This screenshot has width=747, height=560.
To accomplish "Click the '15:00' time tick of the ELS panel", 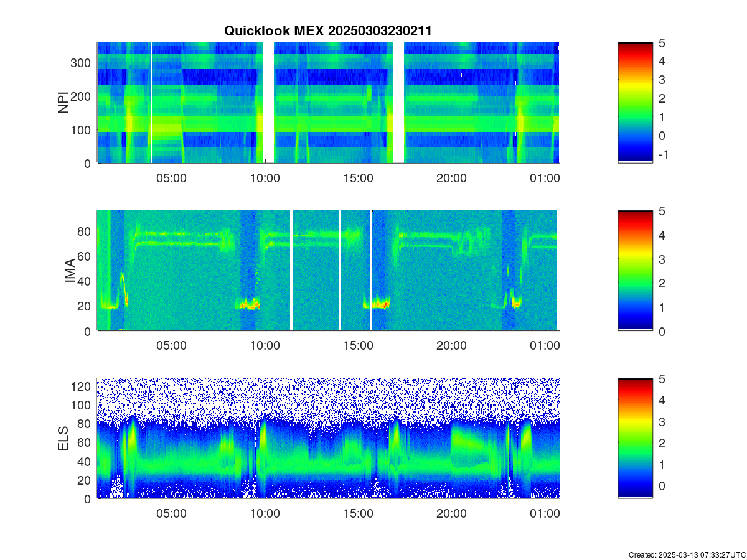I will (358, 514).
